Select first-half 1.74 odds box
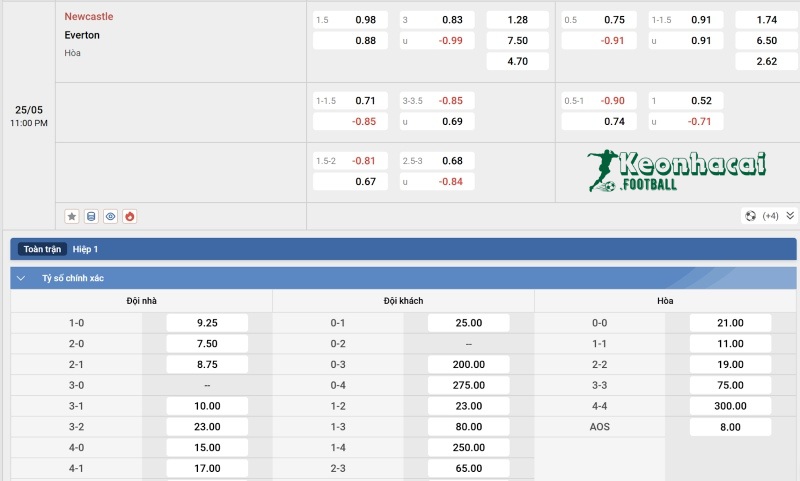 click(x=766, y=20)
